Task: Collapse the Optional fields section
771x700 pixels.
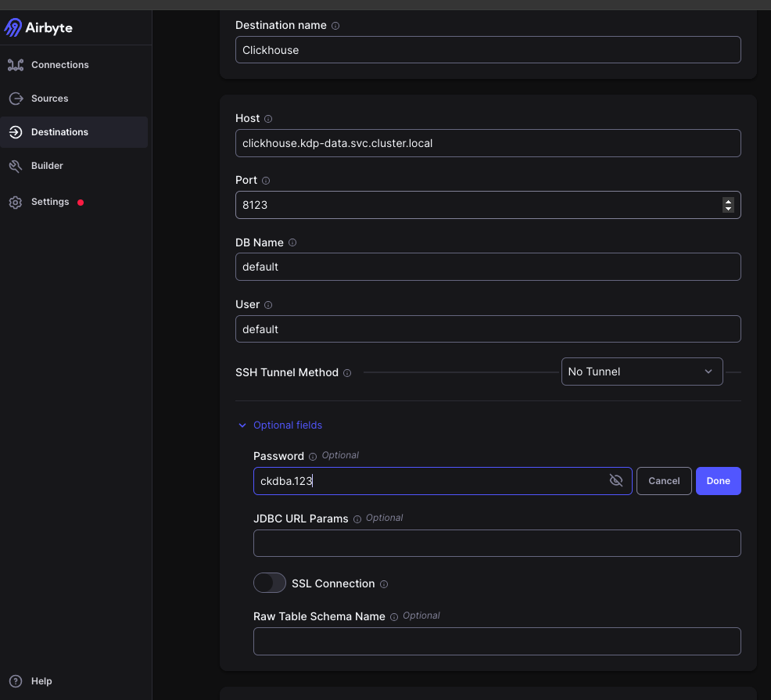Action: [288, 425]
